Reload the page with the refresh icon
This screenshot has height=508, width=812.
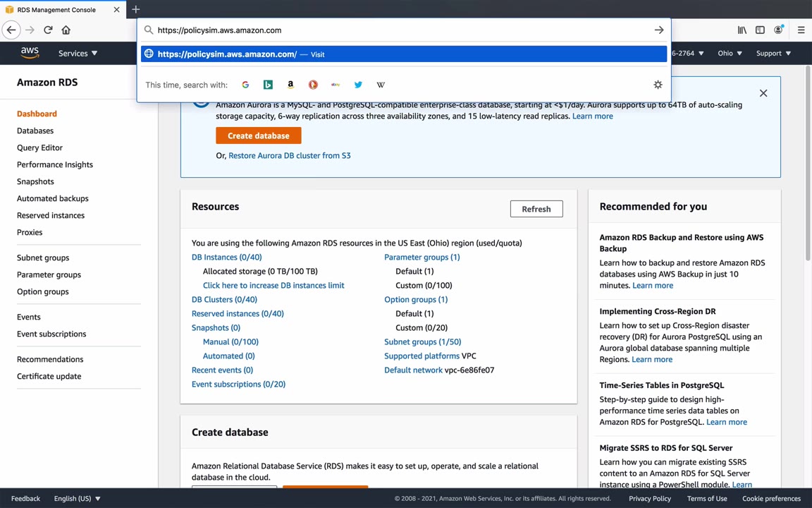click(x=48, y=30)
